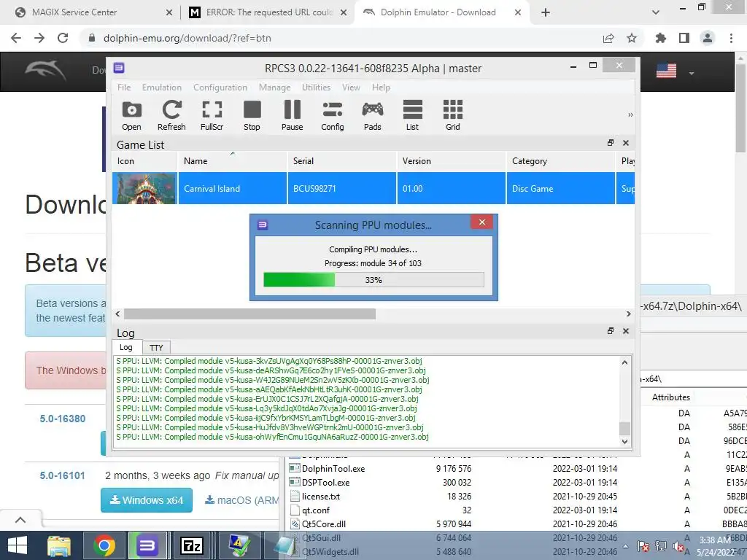Open 7-Zip from the taskbar
The image size is (747, 560).
tap(192, 545)
